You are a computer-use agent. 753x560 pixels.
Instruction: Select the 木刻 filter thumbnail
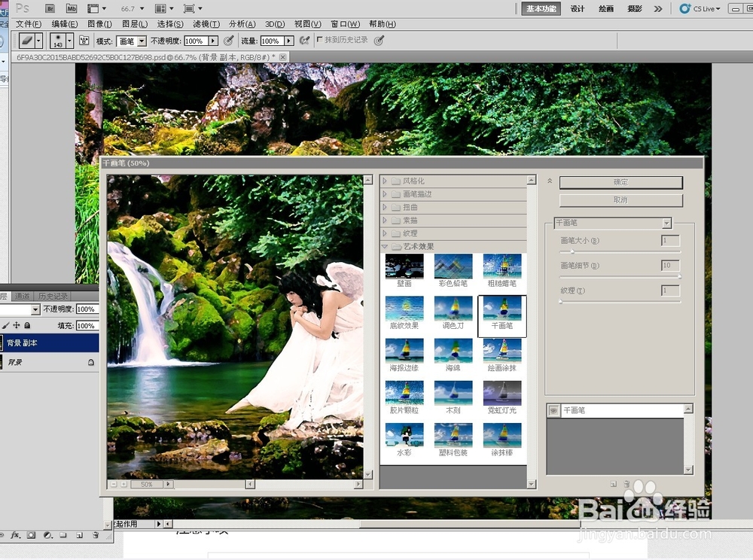(453, 393)
